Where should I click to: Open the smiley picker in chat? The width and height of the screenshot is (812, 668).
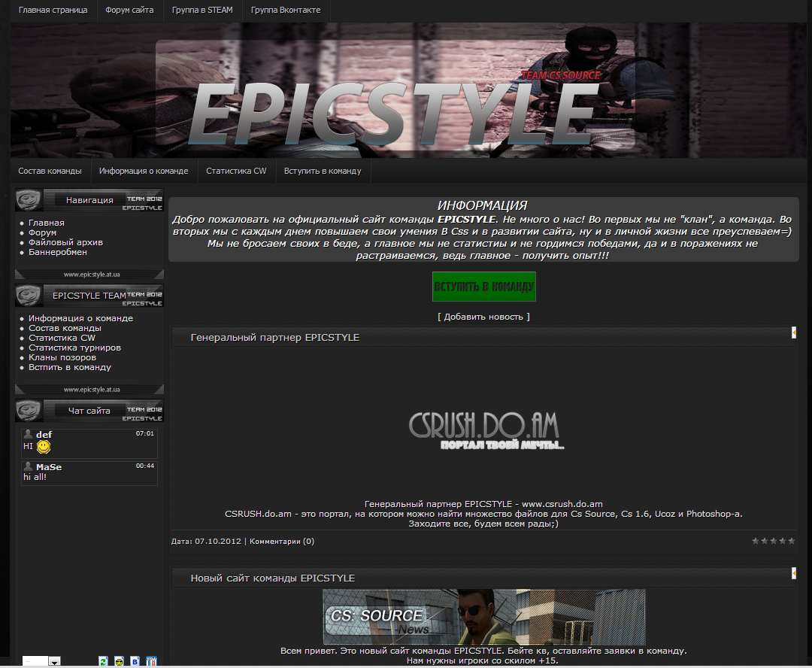pos(119,661)
